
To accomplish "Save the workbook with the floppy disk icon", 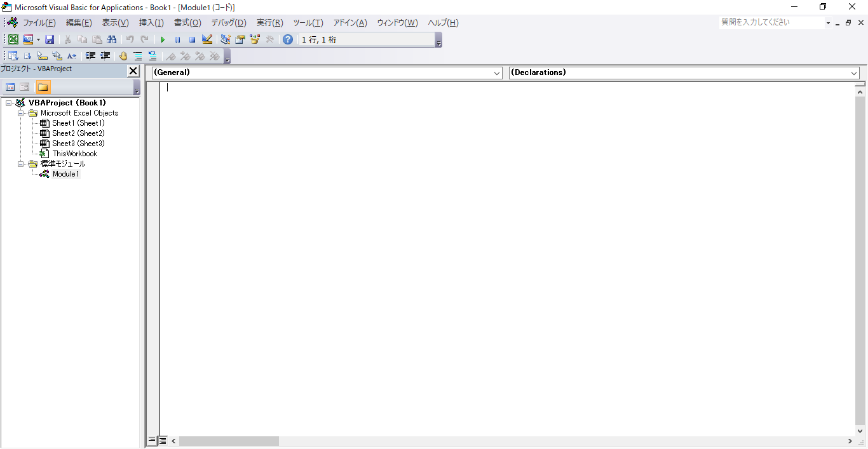I will tap(50, 39).
